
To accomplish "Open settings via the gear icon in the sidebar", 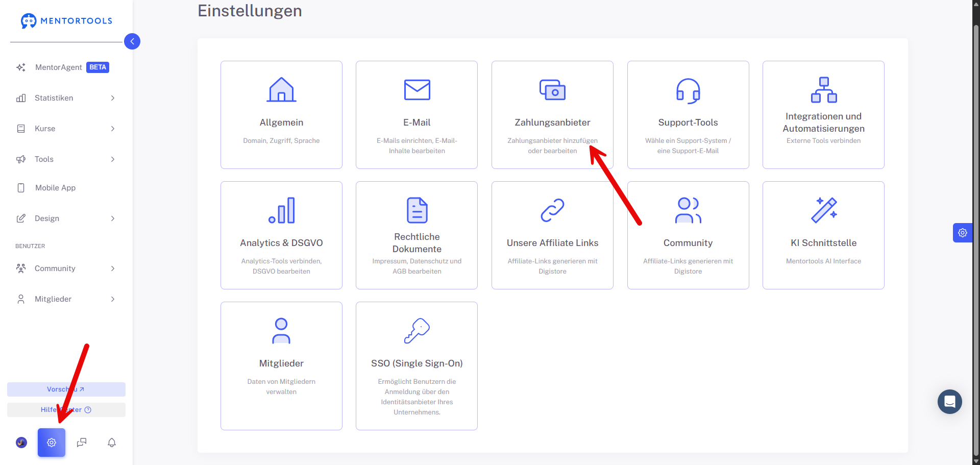I will click(x=52, y=443).
